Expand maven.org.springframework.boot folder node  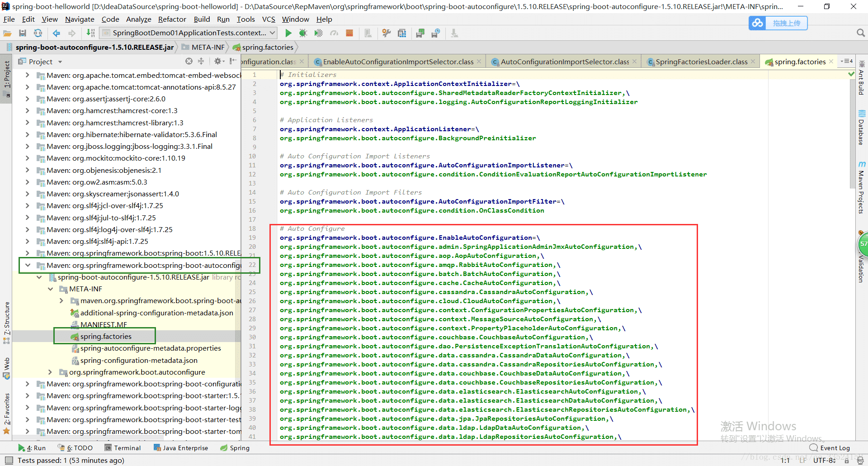coord(61,300)
